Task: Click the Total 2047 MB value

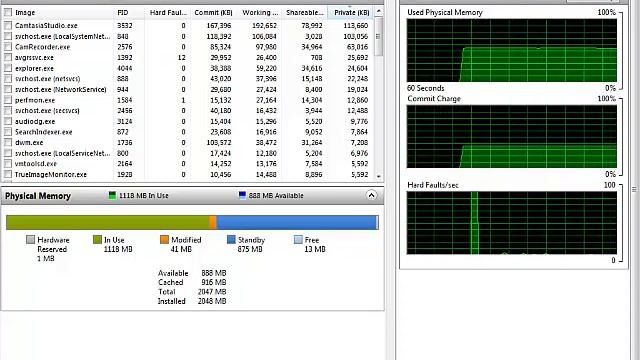Action: click(212, 291)
